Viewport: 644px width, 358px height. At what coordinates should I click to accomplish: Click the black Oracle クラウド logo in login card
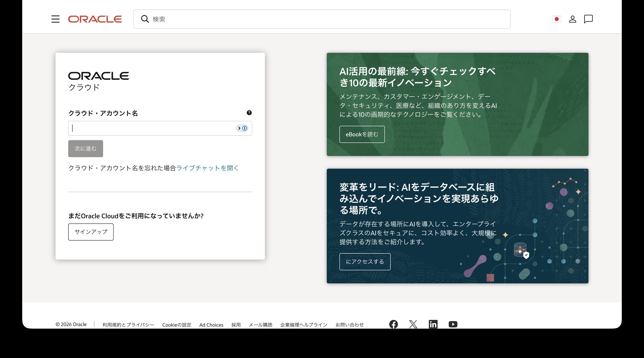pyautogui.click(x=99, y=81)
